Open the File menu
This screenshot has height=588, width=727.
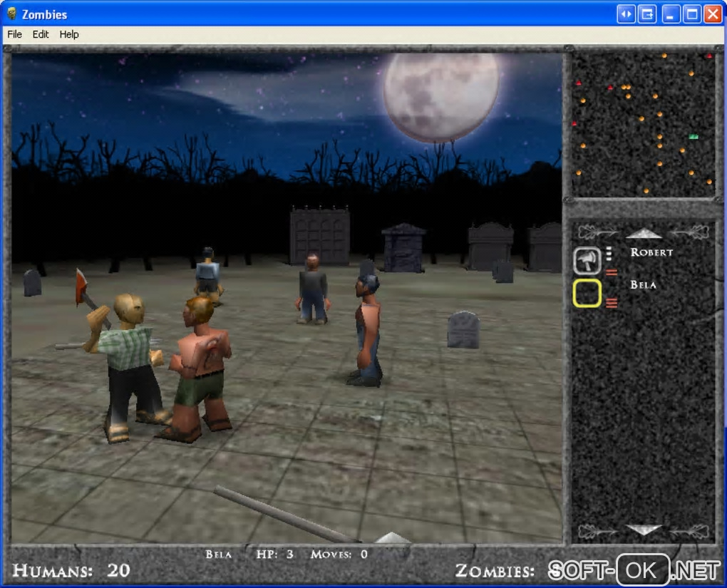point(14,34)
